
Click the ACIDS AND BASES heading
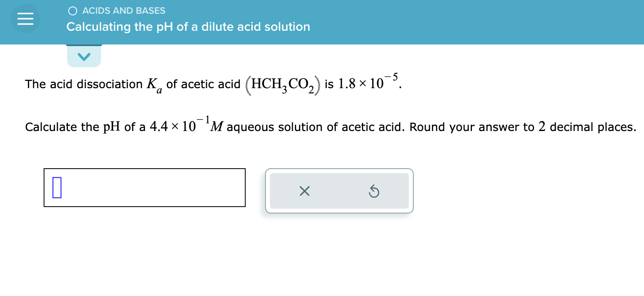coord(124,11)
